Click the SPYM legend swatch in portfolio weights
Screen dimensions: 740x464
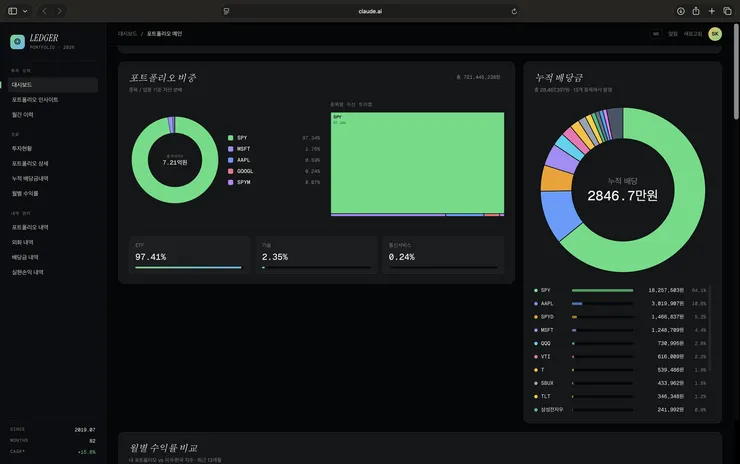(x=230, y=182)
